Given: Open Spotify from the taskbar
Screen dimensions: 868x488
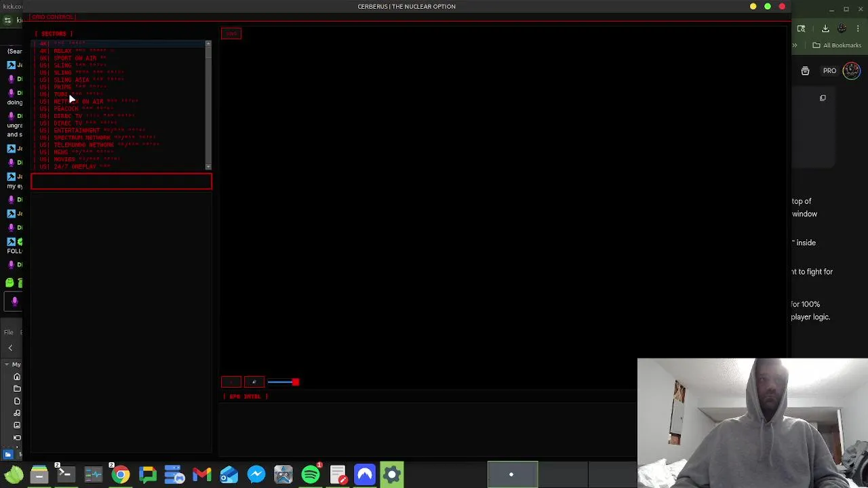Looking at the screenshot, I should point(310,474).
